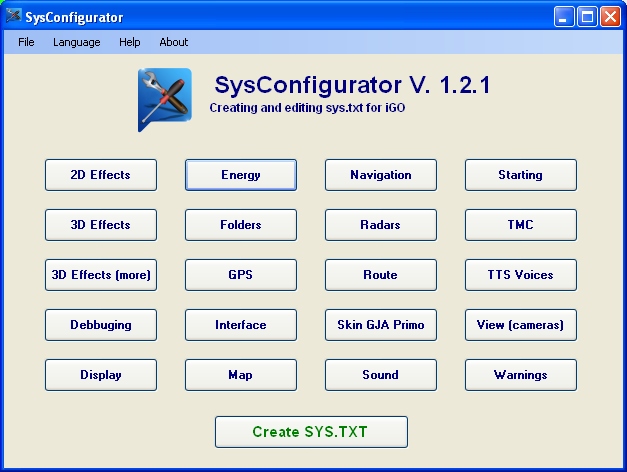627x472 pixels.
Task: Open the 3D Effects settings
Action: tap(101, 225)
